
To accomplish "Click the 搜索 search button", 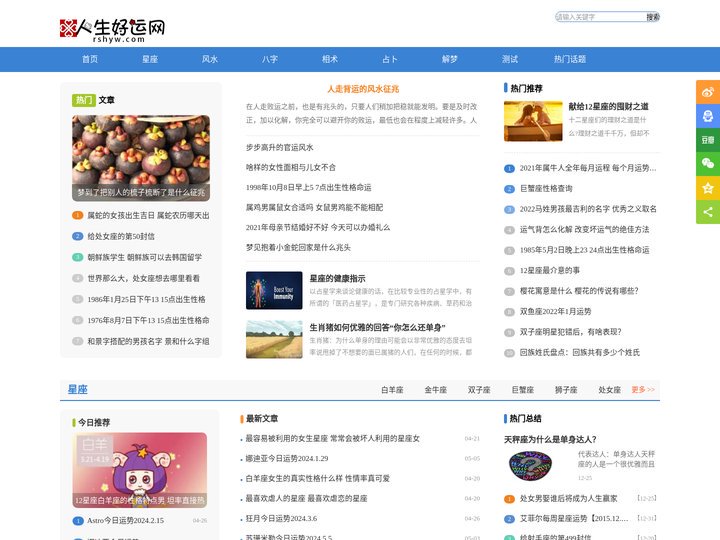I will (652, 17).
